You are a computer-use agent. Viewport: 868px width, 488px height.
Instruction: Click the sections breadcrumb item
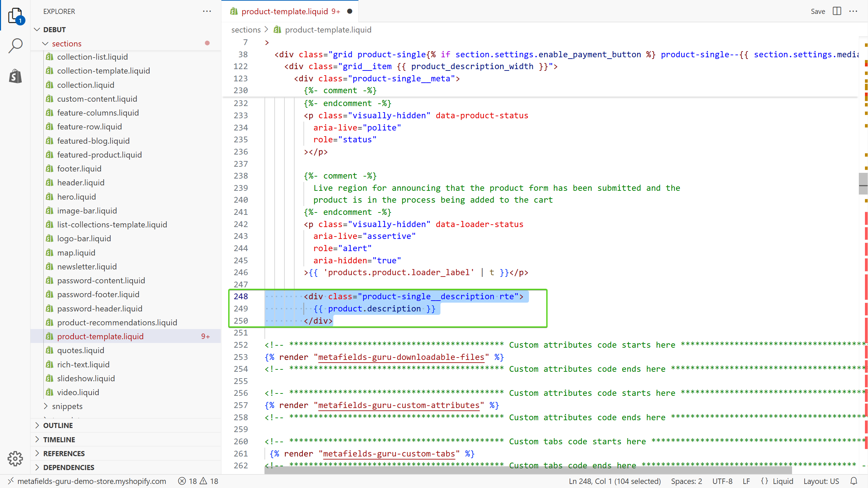tap(246, 30)
